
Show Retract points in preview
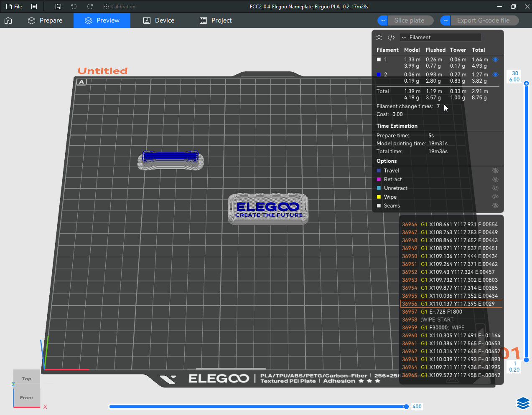pyautogui.click(x=495, y=180)
